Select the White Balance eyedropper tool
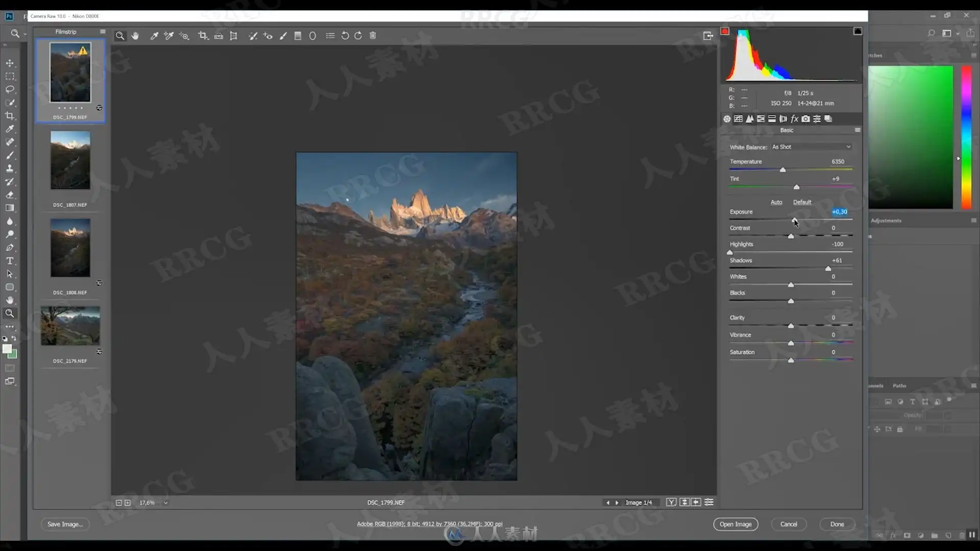This screenshot has width=980, height=551. coord(154,36)
